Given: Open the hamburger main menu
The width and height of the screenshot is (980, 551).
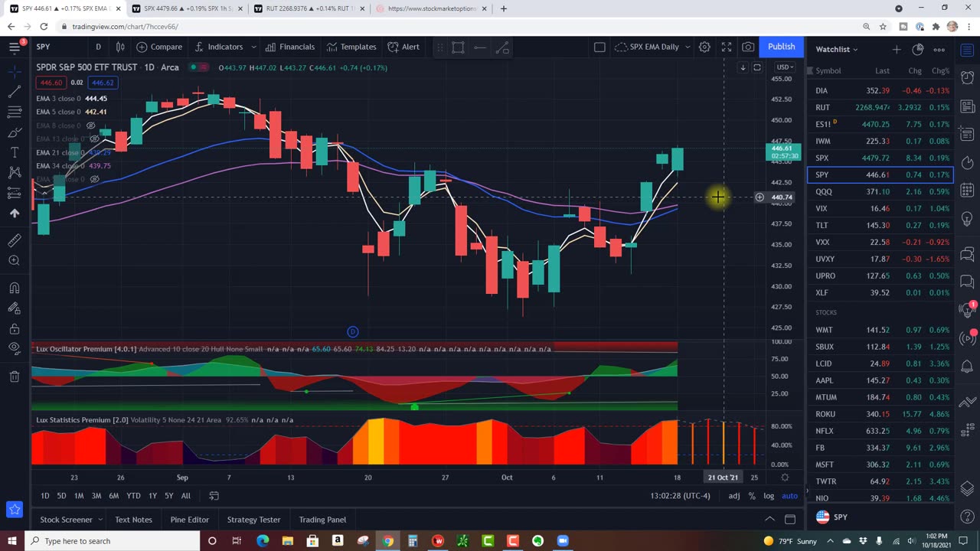Looking at the screenshot, I should click(x=15, y=47).
